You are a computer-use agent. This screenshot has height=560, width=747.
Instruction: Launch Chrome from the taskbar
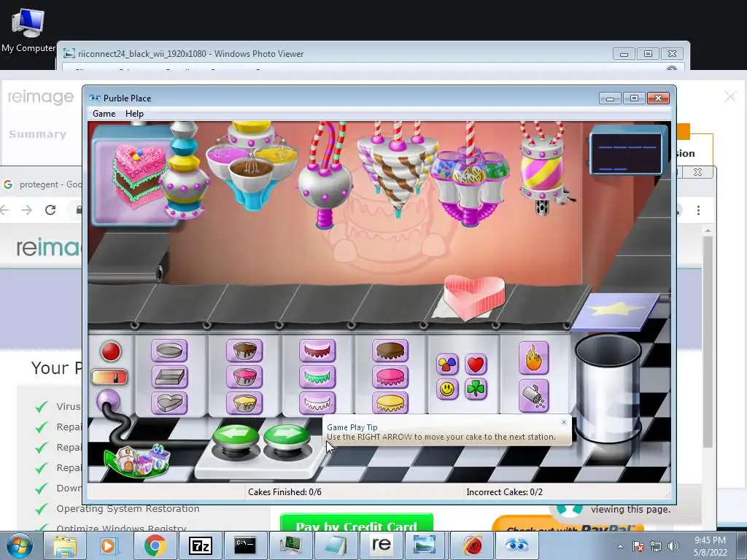(155, 545)
